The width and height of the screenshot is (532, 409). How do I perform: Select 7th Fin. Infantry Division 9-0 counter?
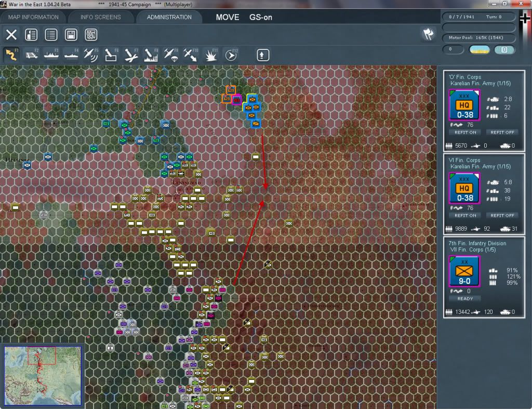464,271
